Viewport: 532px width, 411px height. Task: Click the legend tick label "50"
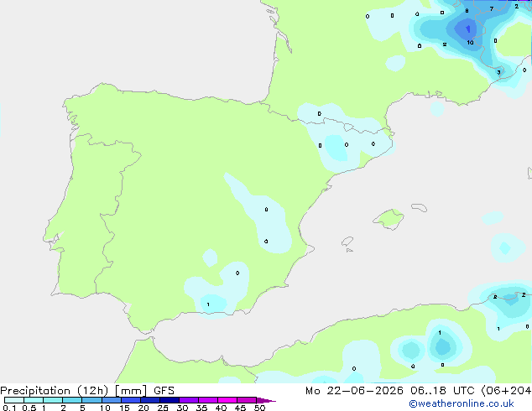(x=259, y=408)
